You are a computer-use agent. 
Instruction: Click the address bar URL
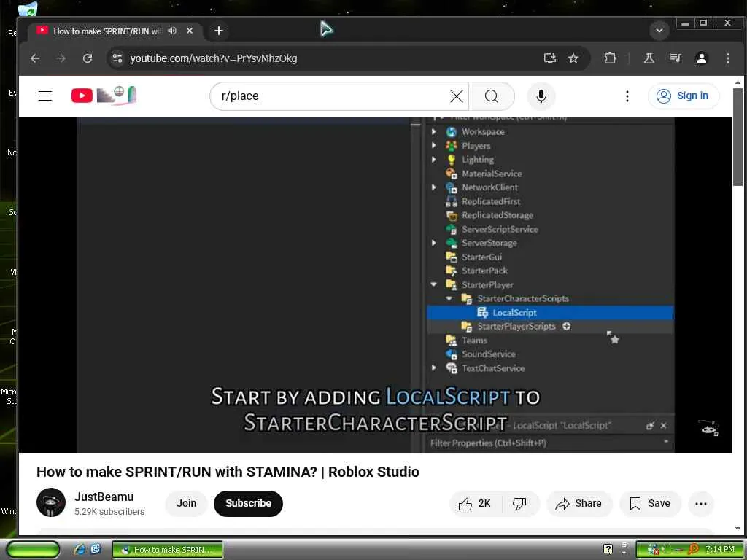pos(214,58)
